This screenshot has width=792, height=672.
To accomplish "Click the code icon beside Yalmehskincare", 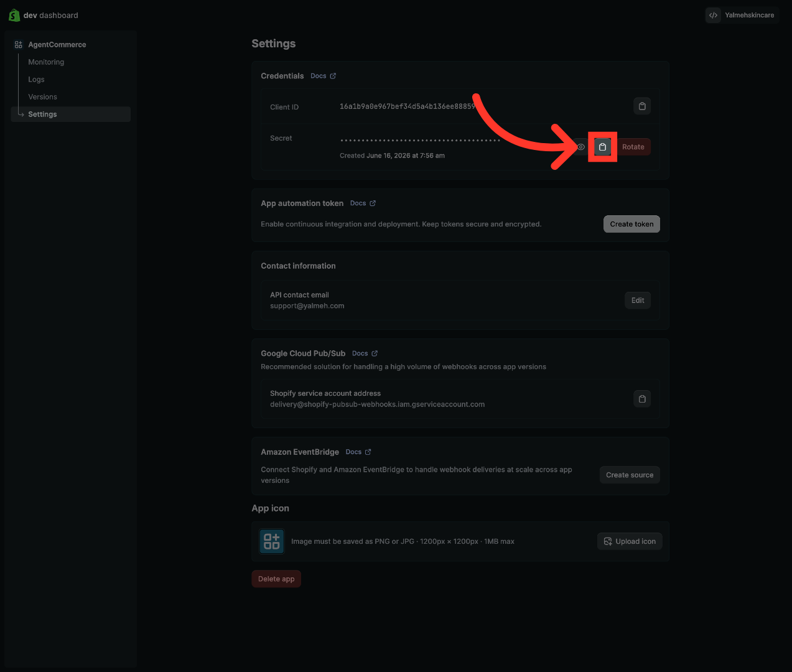I will point(713,15).
